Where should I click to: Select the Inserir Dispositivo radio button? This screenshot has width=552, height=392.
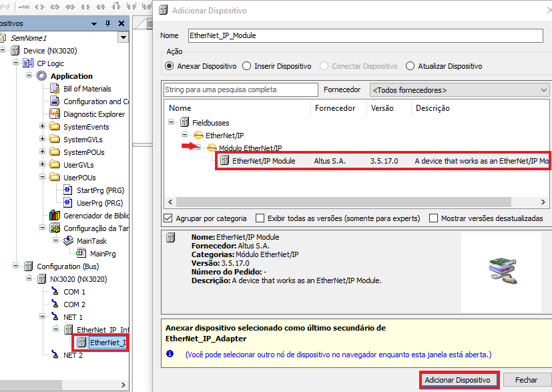point(247,66)
